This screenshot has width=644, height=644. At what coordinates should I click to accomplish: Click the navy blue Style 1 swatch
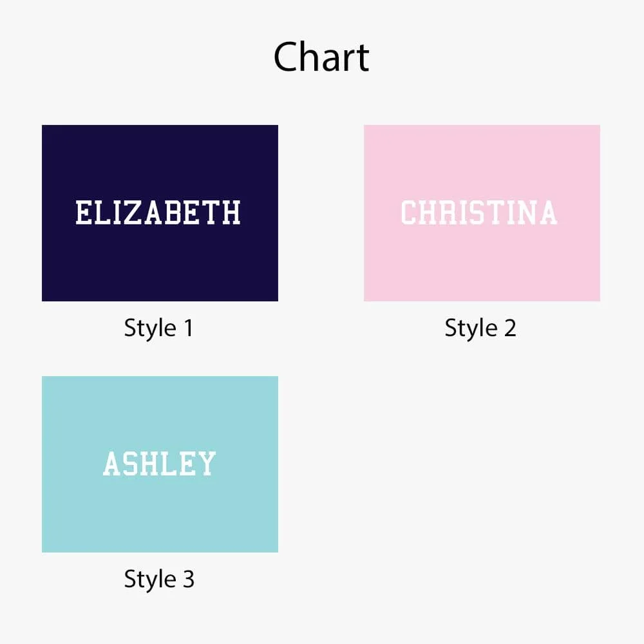coord(160,213)
